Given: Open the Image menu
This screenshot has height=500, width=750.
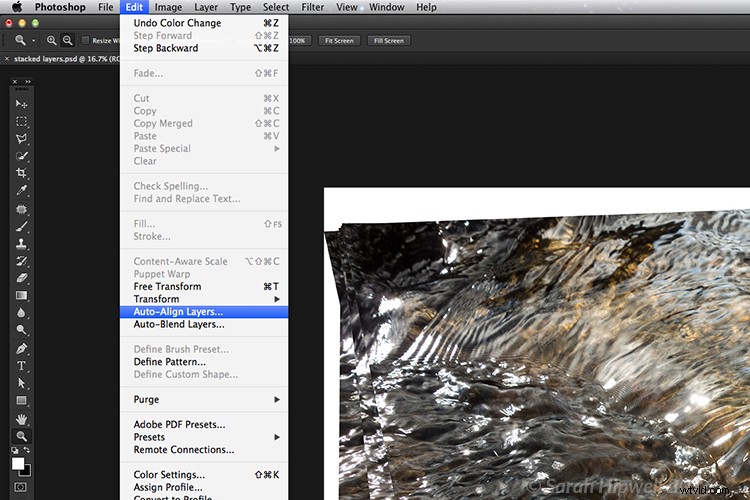Looking at the screenshot, I should (x=168, y=7).
